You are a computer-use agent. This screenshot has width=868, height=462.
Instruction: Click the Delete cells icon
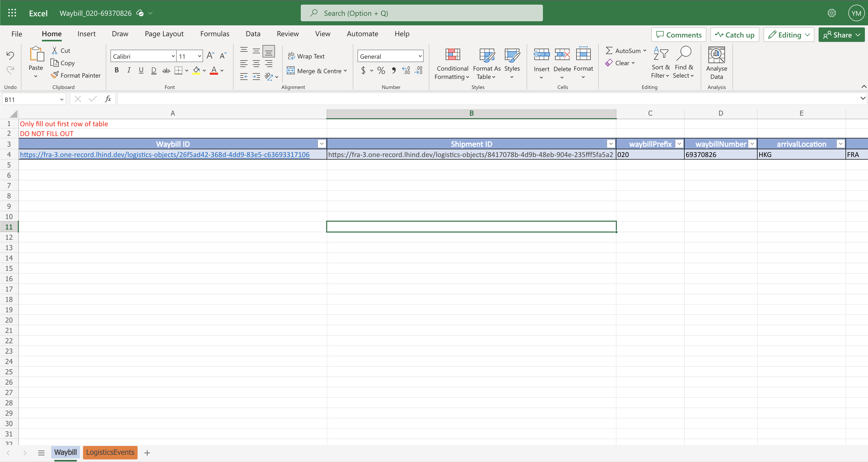pyautogui.click(x=562, y=55)
